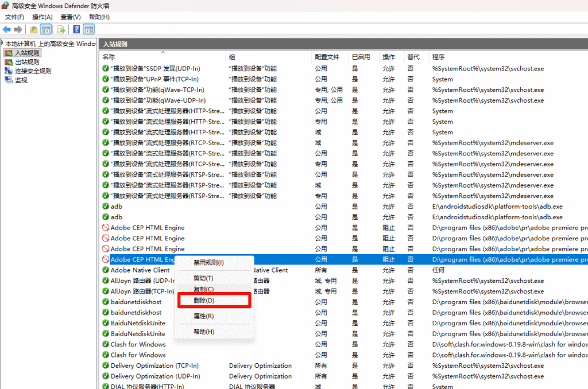Viewport: 588px width, 389px height.
Task: Select 出站规则 in the left tree
Action: [27, 62]
